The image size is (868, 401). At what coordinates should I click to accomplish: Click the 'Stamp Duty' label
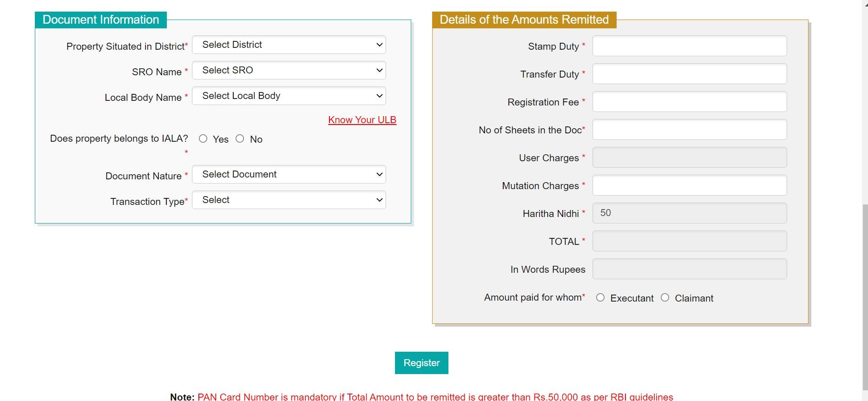pyautogui.click(x=553, y=46)
